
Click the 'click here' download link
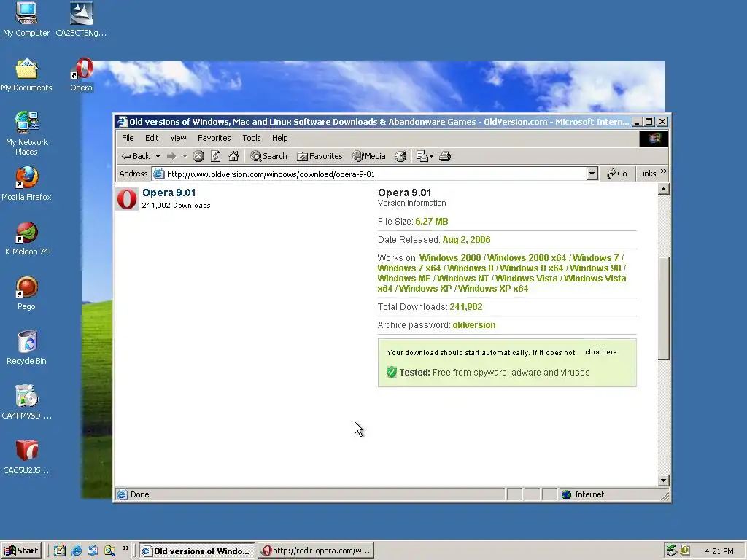[x=602, y=352]
